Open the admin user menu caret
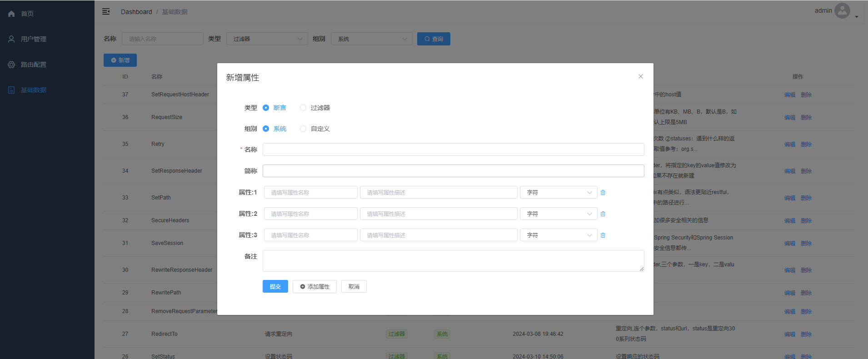 pyautogui.click(x=857, y=17)
